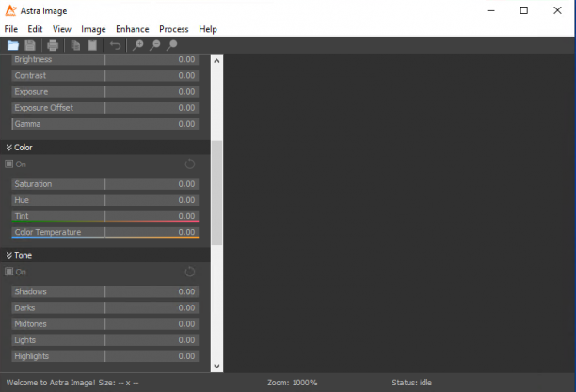Minimize the Astra Image window

(x=490, y=10)
